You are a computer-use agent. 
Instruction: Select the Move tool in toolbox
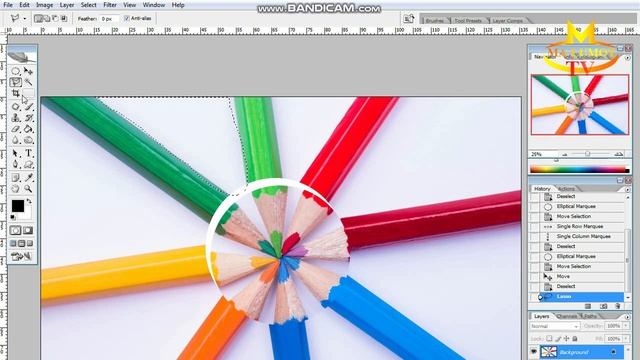point(28,71)
